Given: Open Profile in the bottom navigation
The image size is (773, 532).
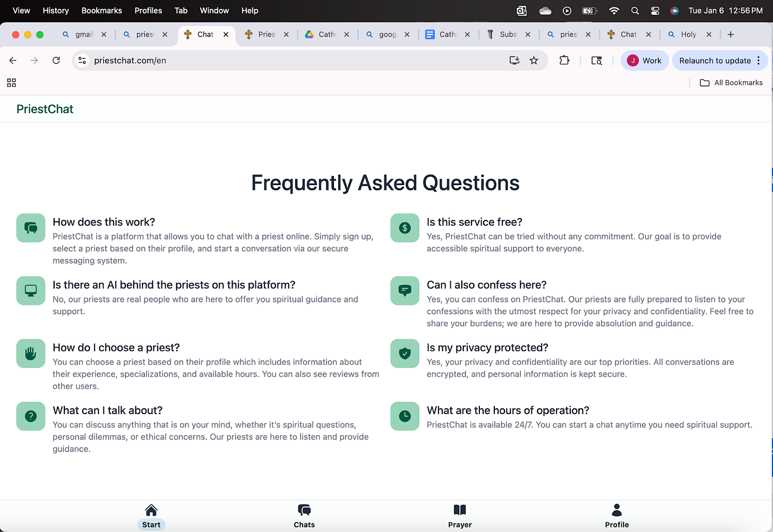Looking at the screenshot, I should coord(617,517).
